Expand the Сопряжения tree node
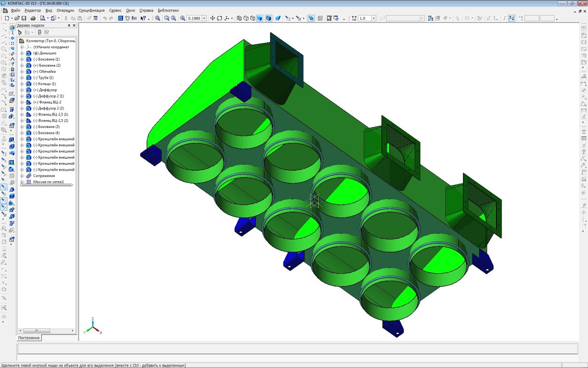Screen dimensions: 588x368 pyautogui.click(x=22, y=176)
